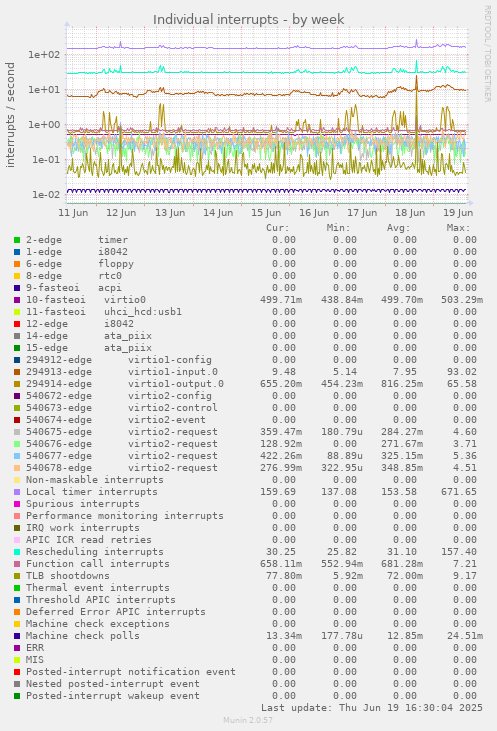Select the Thermal event interrupts legend label
This screenshot has height=731, width=497.
97,588
